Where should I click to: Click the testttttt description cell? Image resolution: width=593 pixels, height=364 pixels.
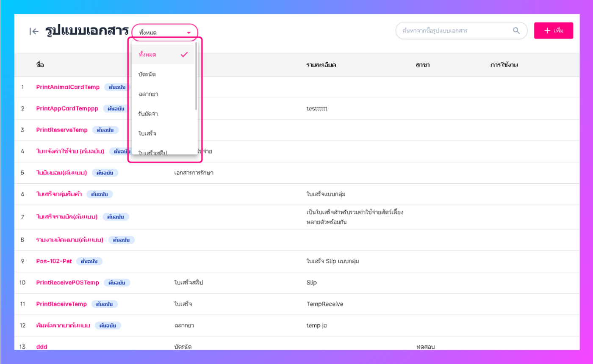[x=317, y=108]
